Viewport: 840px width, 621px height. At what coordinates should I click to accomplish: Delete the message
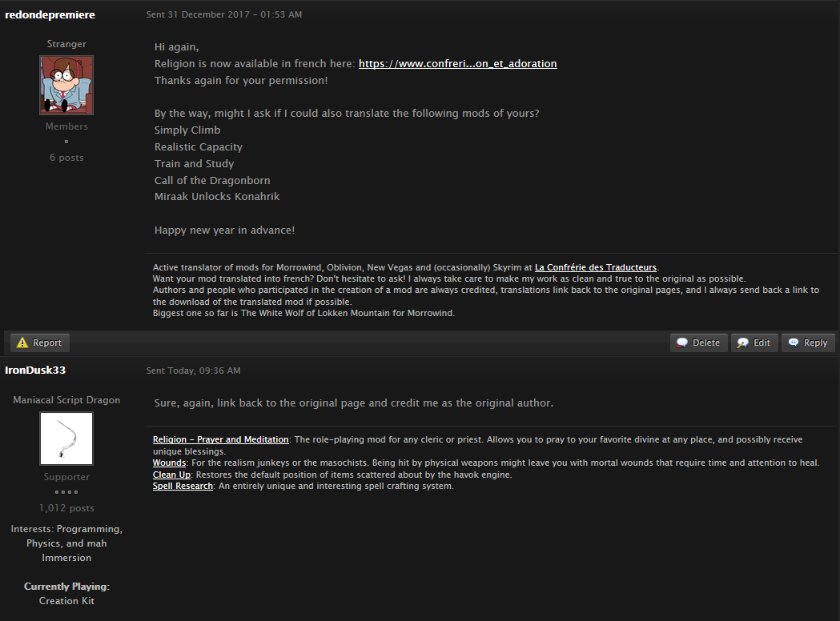[698, 343]
